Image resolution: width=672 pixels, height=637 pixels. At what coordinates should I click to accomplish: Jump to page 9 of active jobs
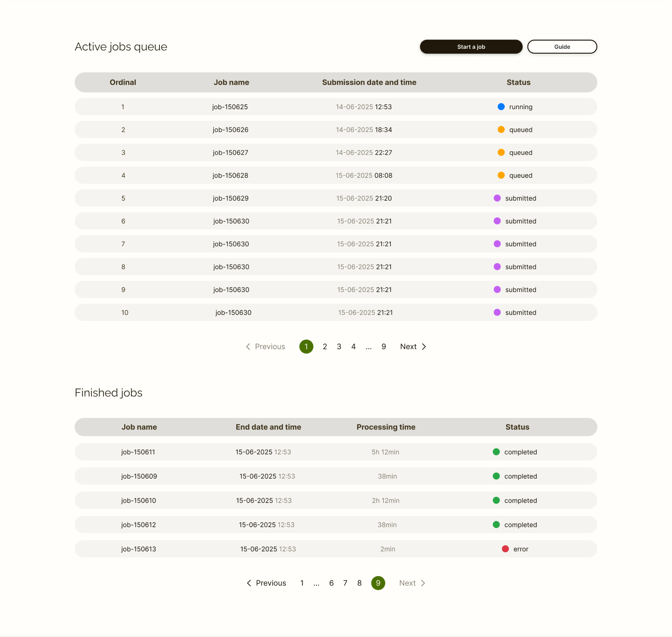click(383, 346)
